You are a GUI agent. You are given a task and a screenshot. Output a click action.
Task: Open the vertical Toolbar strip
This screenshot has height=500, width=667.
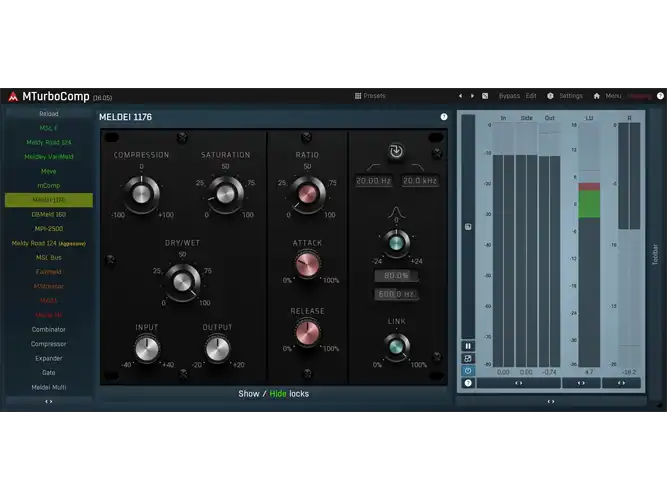coord(655,254)
